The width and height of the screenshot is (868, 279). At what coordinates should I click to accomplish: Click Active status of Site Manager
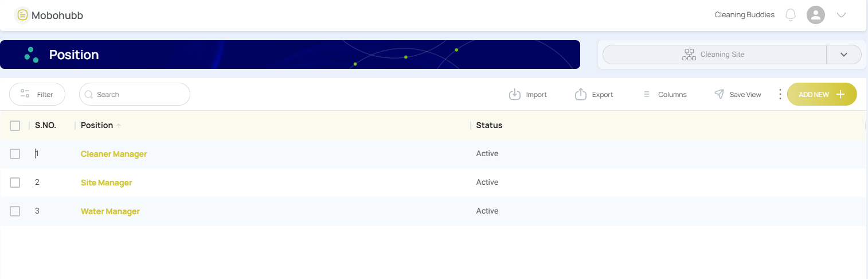point(487,182)
